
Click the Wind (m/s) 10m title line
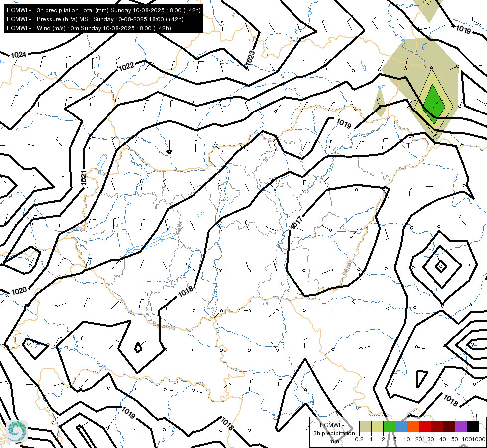tap(89, 28)
